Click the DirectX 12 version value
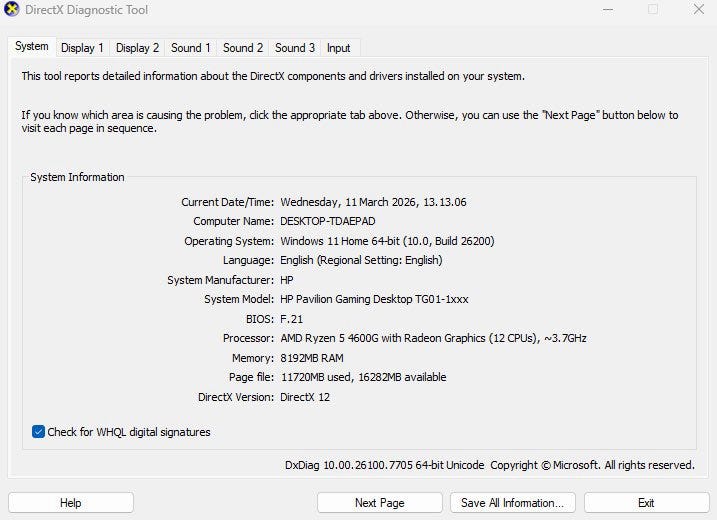Image resolution: width=717 pixels, height=520 pixels. [x=305, y=397]
